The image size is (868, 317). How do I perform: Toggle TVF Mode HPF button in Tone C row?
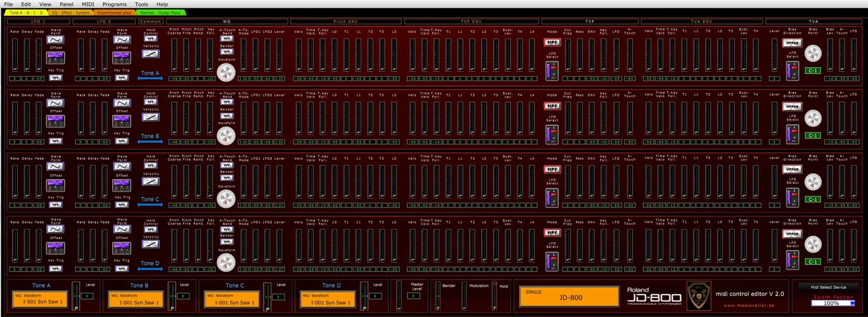click(552, 169)
